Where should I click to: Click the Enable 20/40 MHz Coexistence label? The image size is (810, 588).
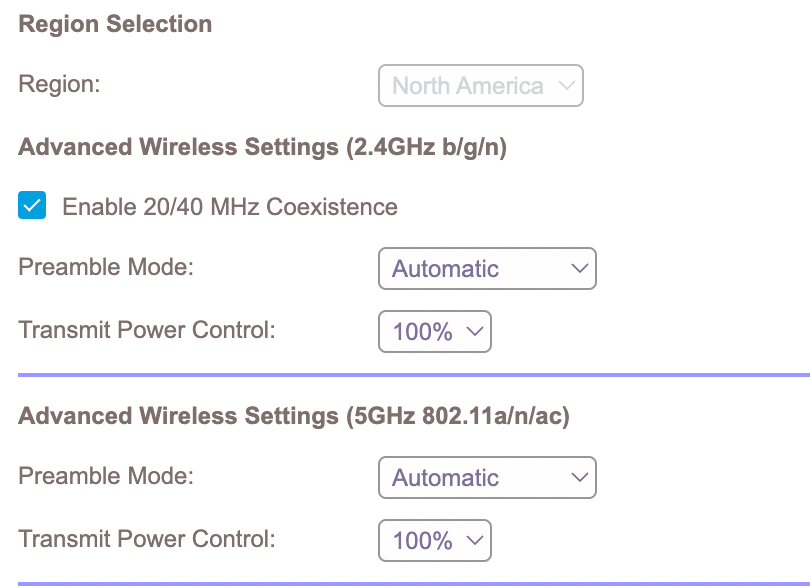point(230,207)
